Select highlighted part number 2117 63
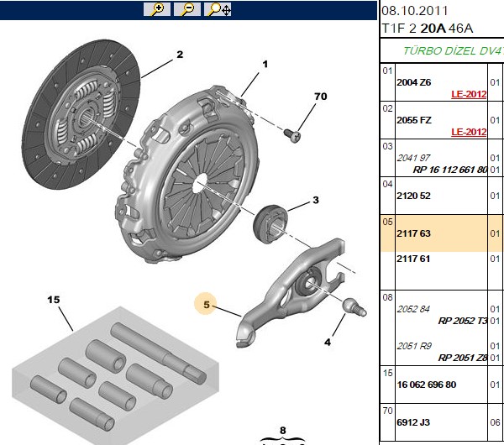Screen dimensions: 504x445 pos(413,233)
